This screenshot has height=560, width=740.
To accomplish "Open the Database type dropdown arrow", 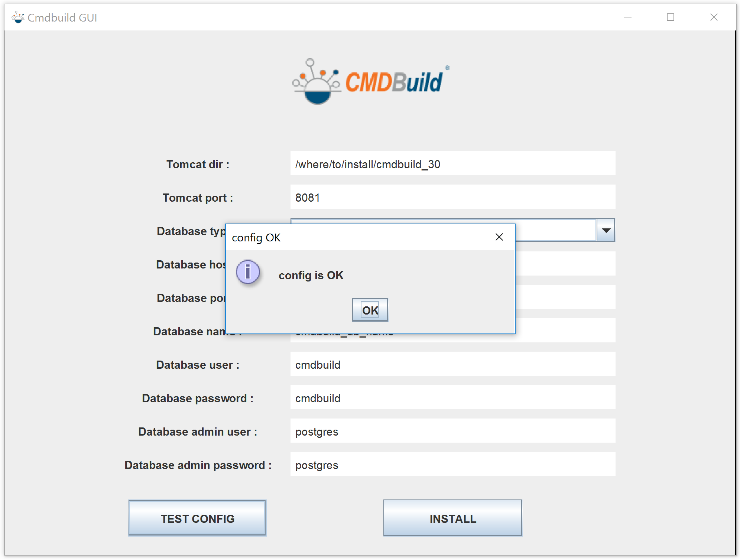I will 606,231.
